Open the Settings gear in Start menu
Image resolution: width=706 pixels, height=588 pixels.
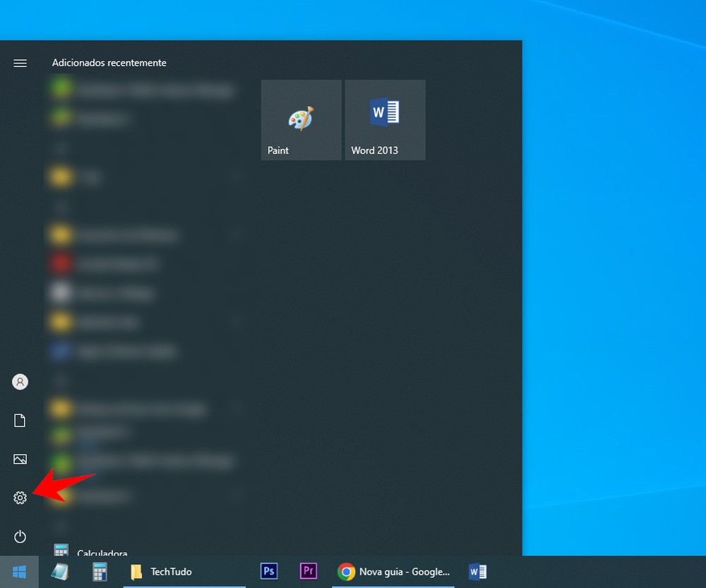(x=20, y=498)
